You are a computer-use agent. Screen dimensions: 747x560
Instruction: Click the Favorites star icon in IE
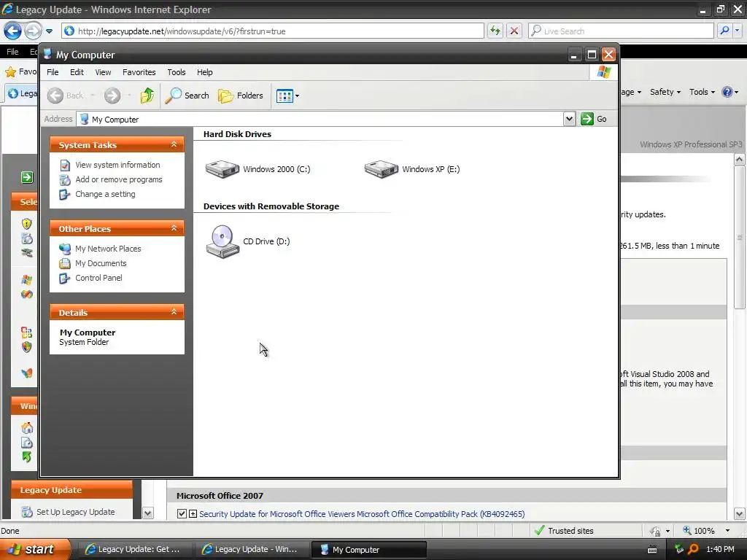tap(10, 72)
